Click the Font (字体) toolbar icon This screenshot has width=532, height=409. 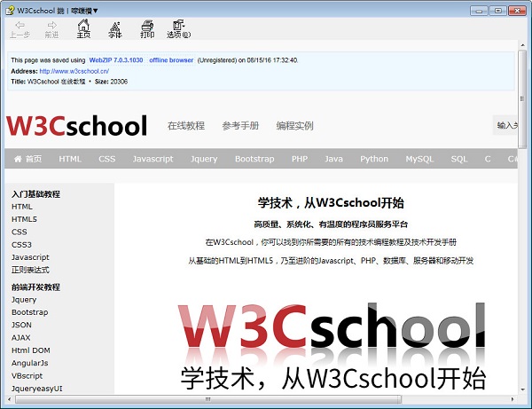click(x=115, y=28)
